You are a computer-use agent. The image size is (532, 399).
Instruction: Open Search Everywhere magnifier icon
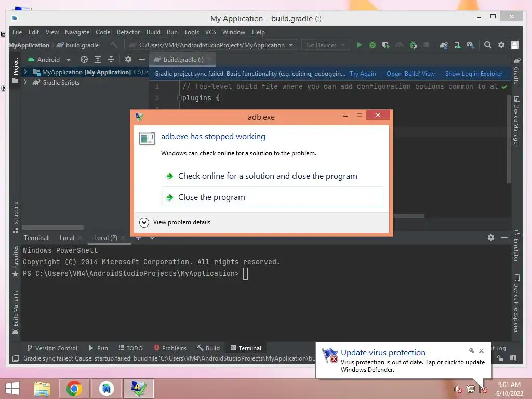coord(487,45)
